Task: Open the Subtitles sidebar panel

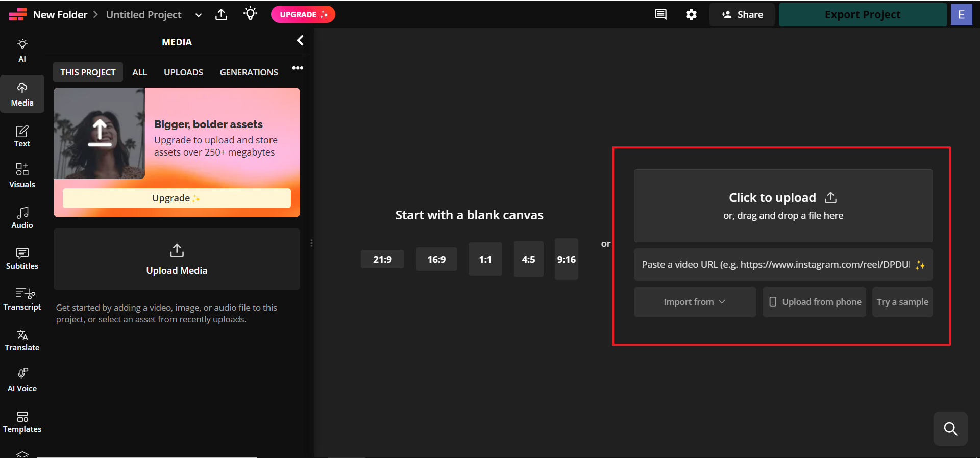Action: point(22,259)
